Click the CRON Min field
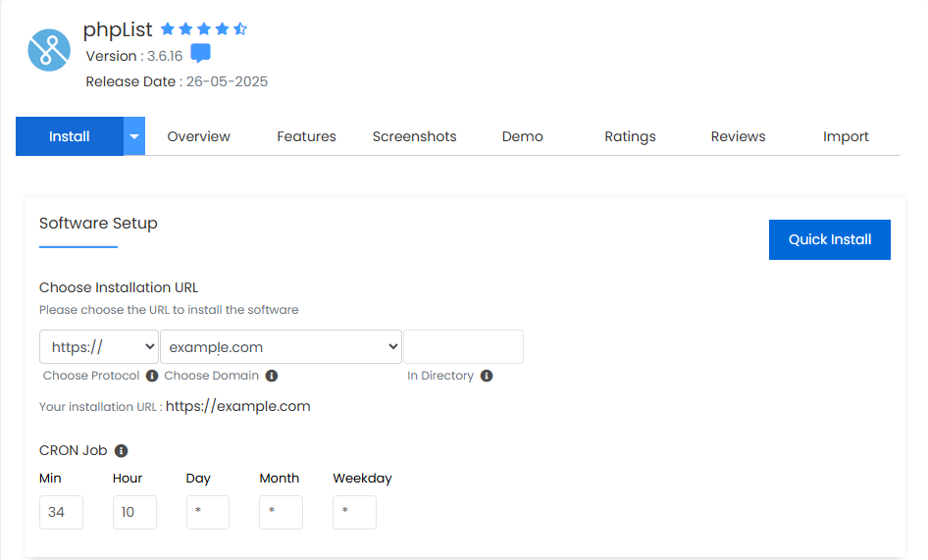This screenshot has height=560, width=928. [61, 512]
